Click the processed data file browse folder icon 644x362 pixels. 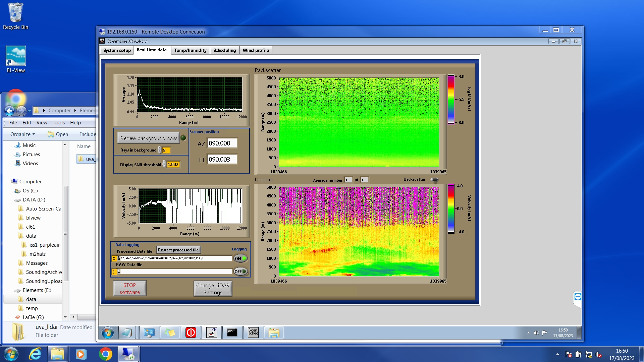118,258
